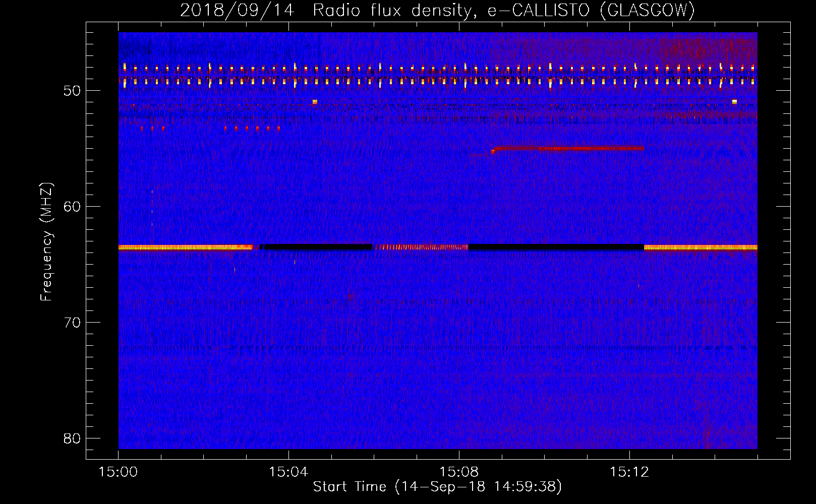Click the striped red segment near 64 MHz
This screenshot has height=504, width=816.
[x=421, y=247]
